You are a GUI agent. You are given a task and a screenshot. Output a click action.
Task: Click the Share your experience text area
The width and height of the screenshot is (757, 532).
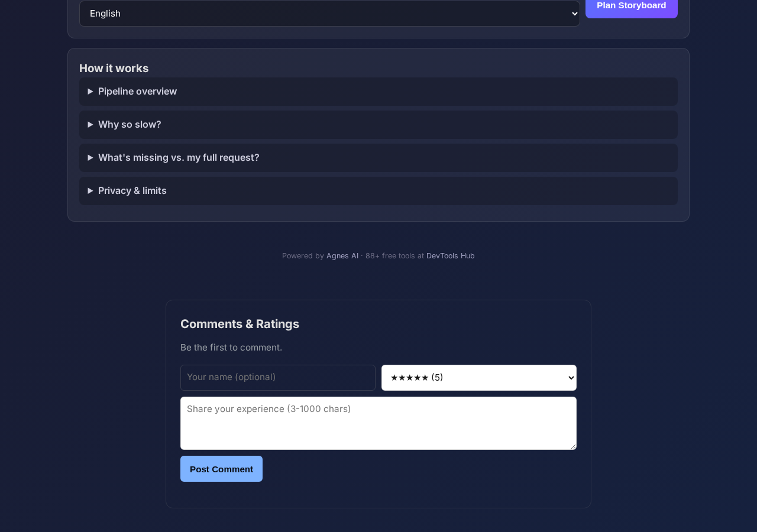378,423
